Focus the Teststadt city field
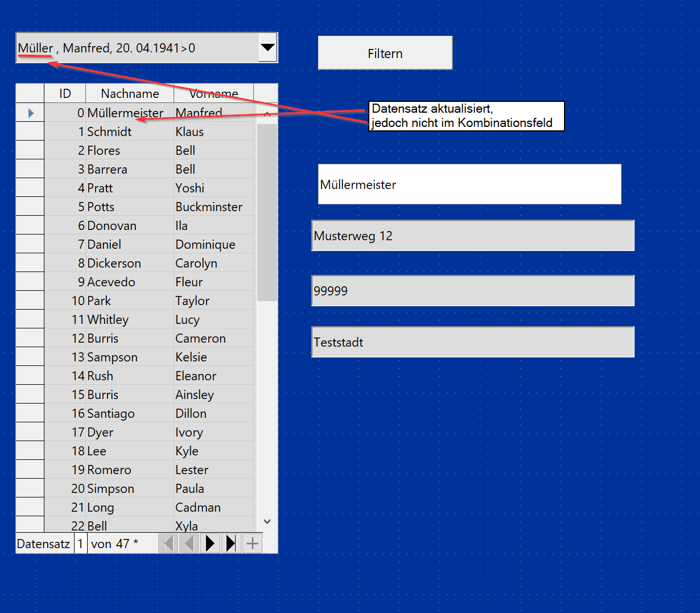700x613 pixels. (472, 342)
